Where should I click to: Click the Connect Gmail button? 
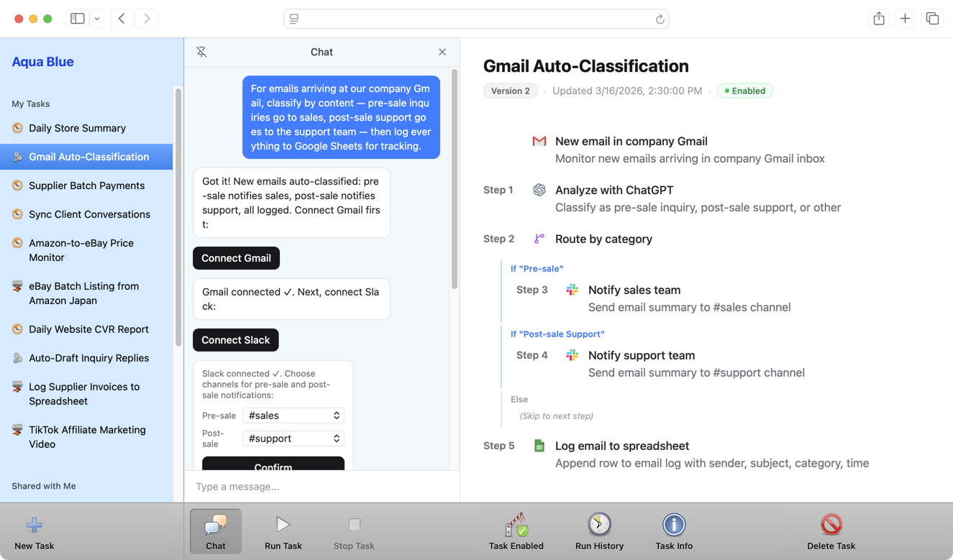236,258
